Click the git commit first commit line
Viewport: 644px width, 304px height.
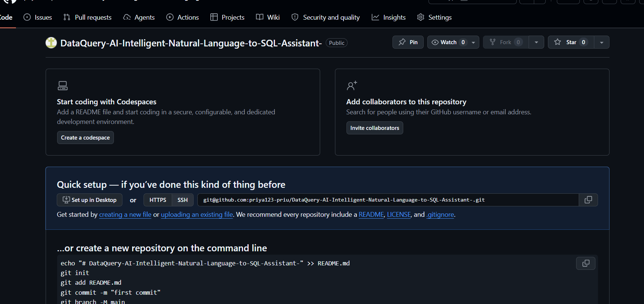[x=111, y=292]
